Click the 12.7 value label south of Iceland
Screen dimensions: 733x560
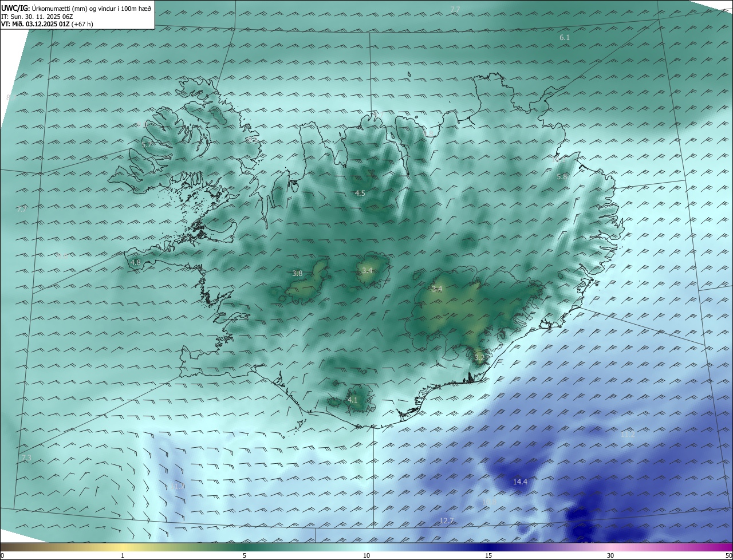click(x=447, y=520)
